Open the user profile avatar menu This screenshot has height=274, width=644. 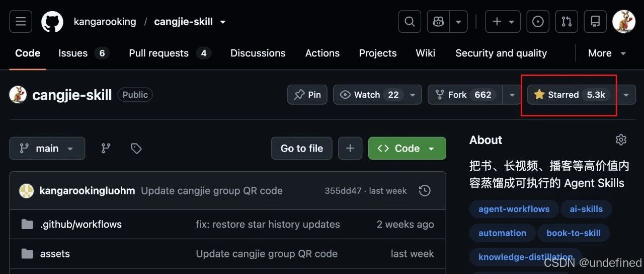624,22
